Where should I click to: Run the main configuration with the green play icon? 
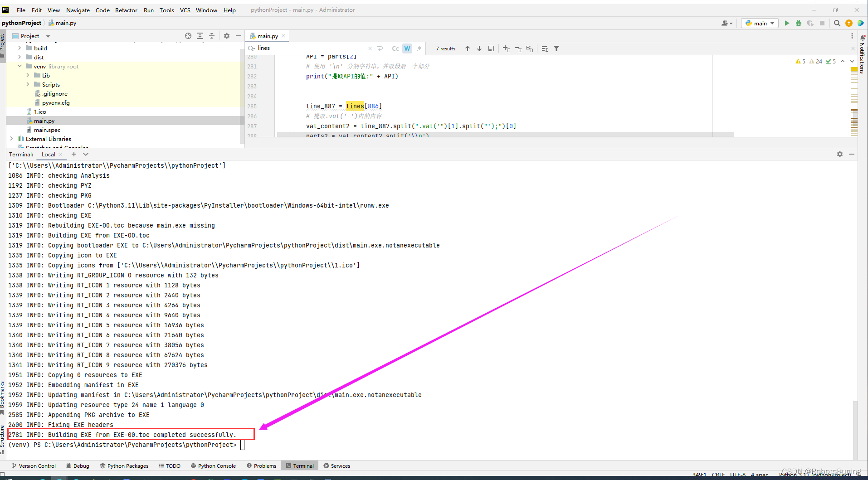pyautogui.click(x=787, y=23)
